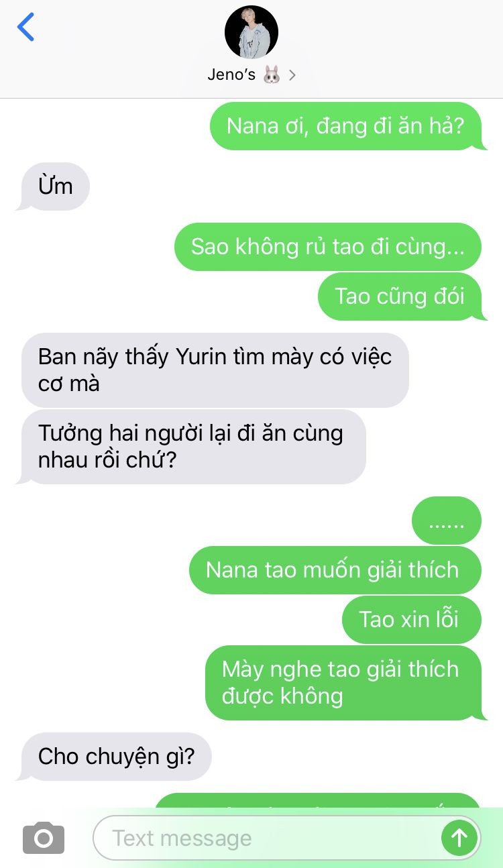Send message with green arrow button
This screenshot has height=868, width=503.
459,837
